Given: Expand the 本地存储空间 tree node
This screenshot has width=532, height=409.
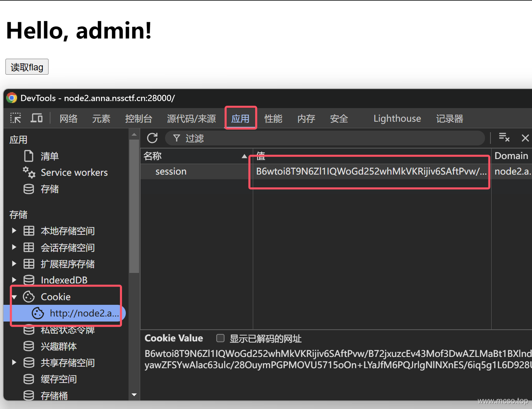Looking at the screenshot, I should (x=14, y=231).
